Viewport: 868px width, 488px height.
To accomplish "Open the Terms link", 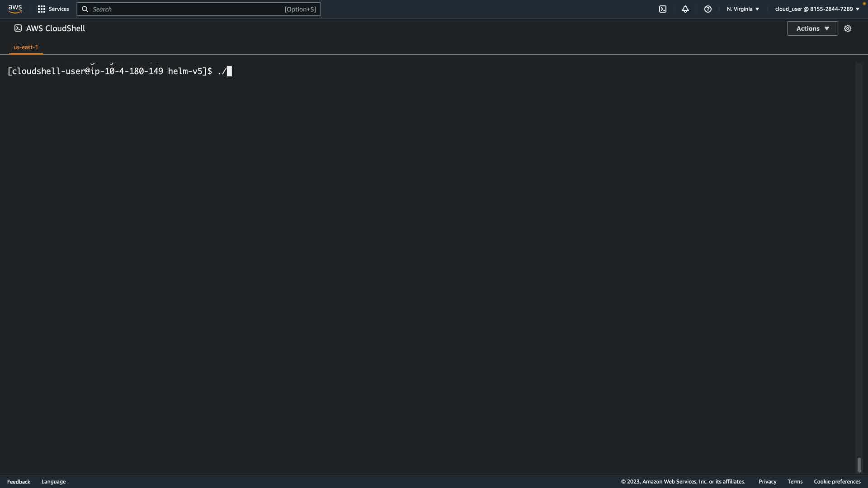I will [795, 482].
